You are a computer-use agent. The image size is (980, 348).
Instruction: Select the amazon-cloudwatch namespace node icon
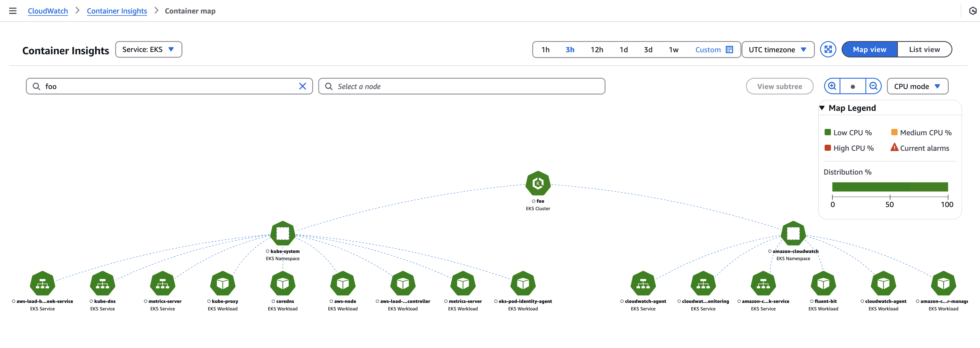(x=793, y=233)
